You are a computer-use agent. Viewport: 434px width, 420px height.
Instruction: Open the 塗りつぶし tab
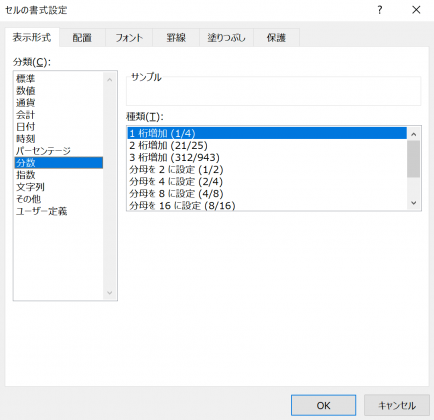coord(226,38)
